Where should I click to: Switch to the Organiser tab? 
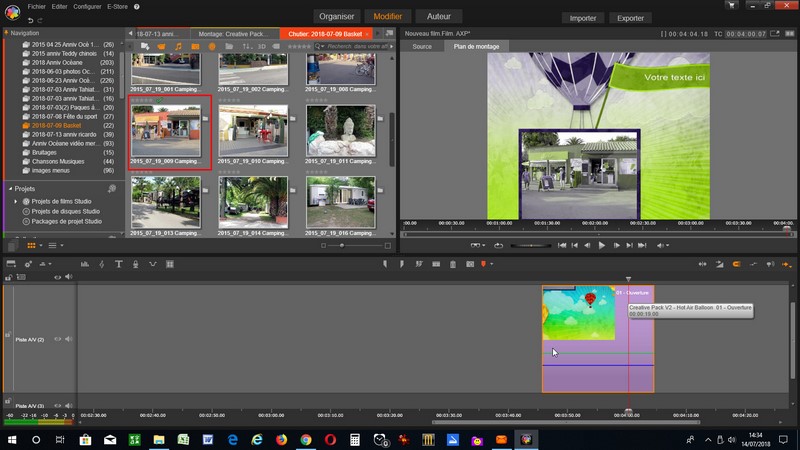coord(337,16)
